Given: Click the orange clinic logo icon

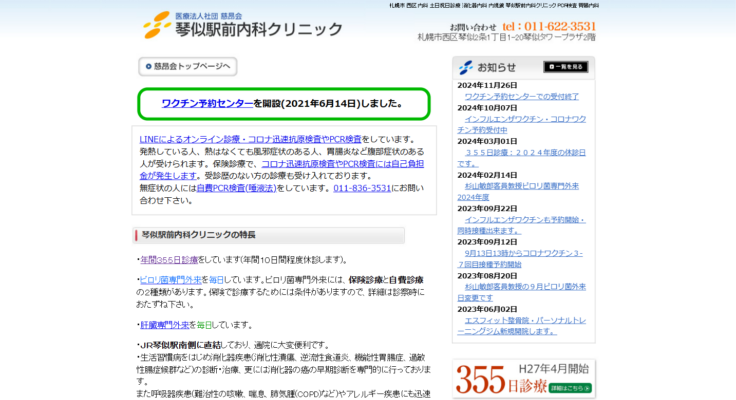Looking at the screenshot, I should (x=157, y=25).
